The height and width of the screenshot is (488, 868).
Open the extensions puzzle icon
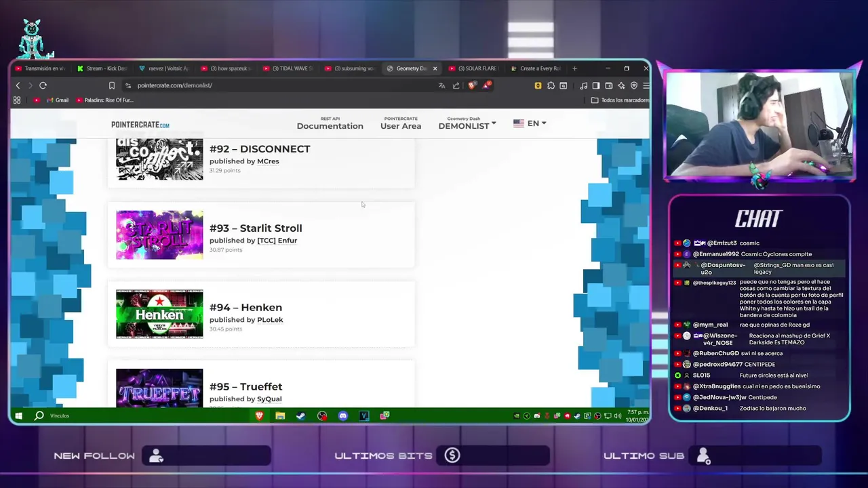[551, 85]
